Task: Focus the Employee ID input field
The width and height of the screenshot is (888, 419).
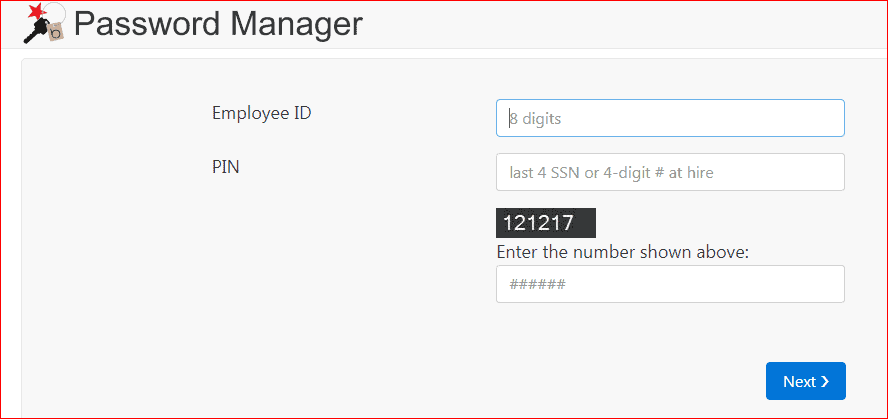Action: 671,118
